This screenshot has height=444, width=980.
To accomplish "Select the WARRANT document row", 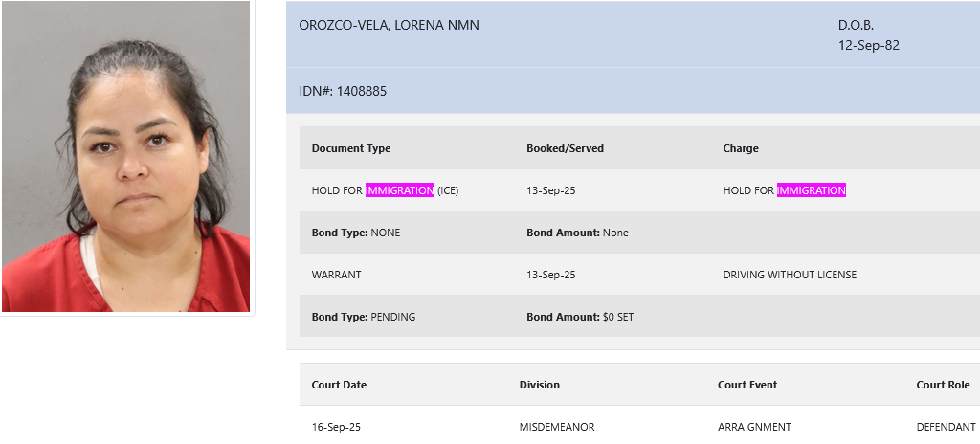I will coord(639,275).
